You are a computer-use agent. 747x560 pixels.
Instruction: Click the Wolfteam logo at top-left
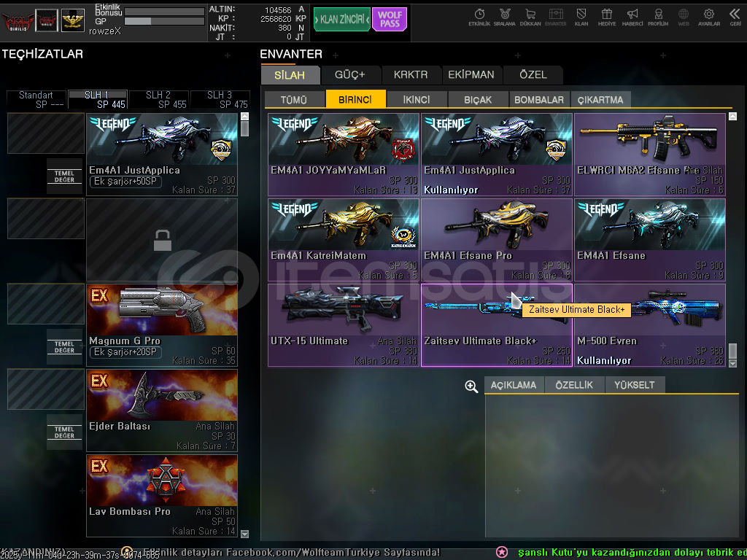[x=18, y=21]
